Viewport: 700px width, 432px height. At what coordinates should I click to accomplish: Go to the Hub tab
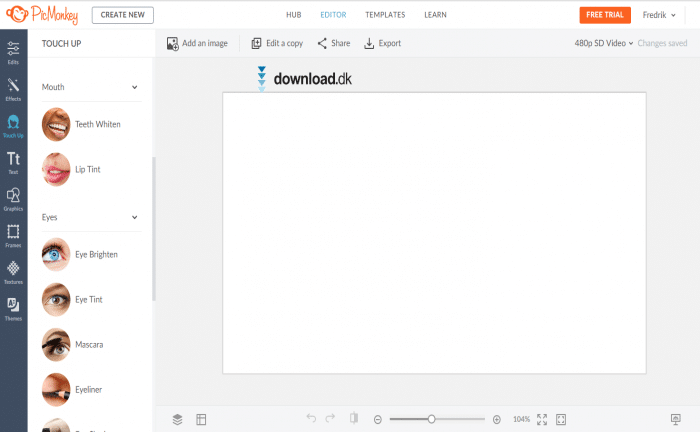pos(293,15)
